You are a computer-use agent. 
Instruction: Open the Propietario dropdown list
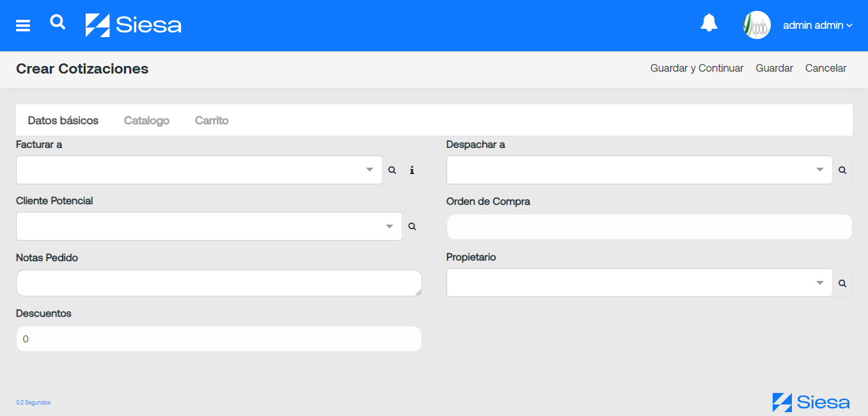pyautogui.click(x=640, y=283)
